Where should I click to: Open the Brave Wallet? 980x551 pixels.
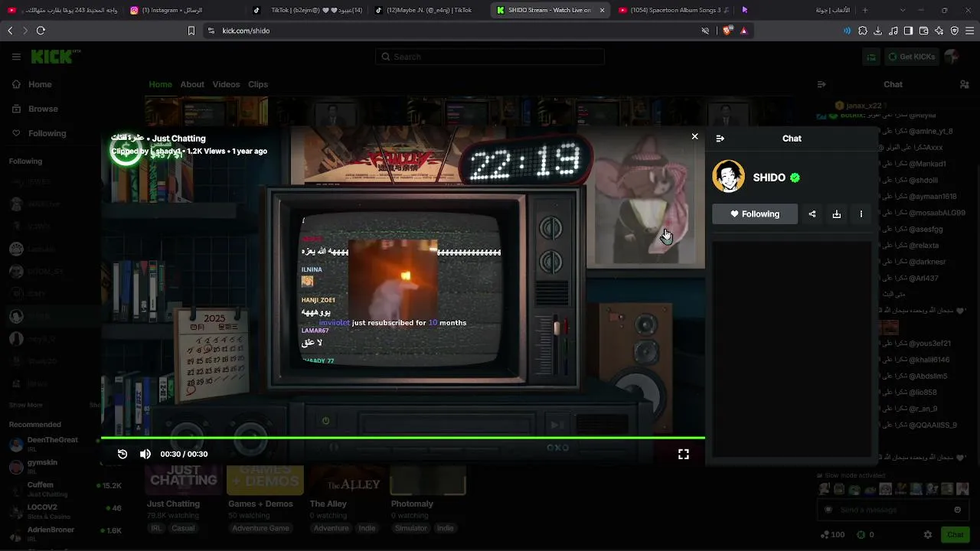(924, 31)
